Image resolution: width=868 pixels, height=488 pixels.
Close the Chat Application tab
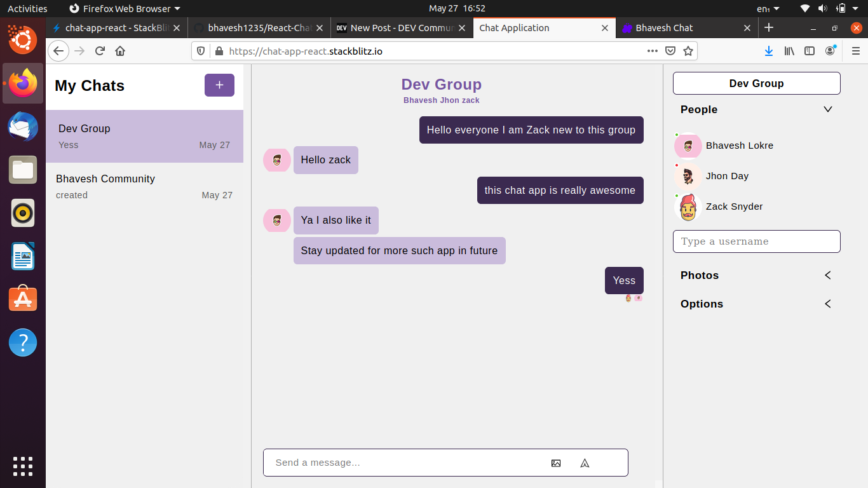click(x=605, y=28)
